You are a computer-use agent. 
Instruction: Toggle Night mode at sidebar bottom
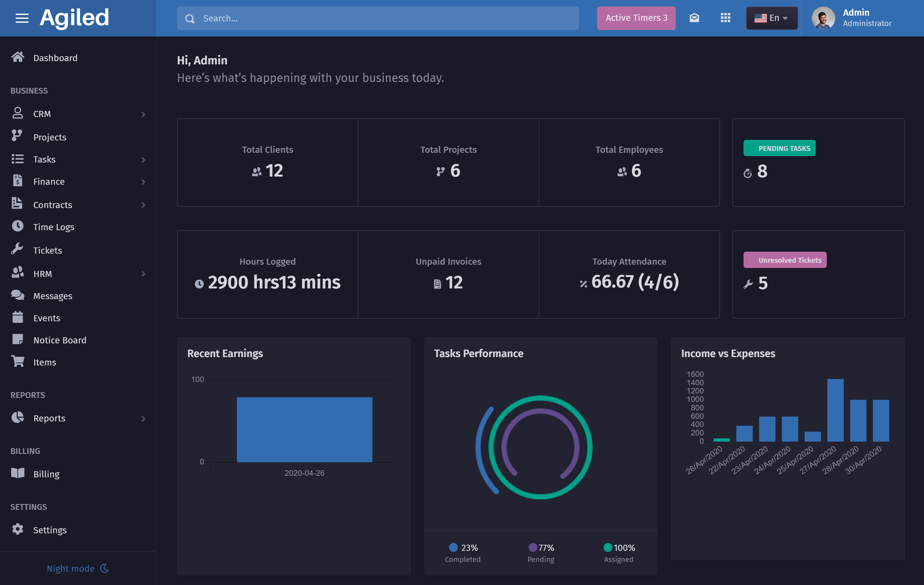77,568
